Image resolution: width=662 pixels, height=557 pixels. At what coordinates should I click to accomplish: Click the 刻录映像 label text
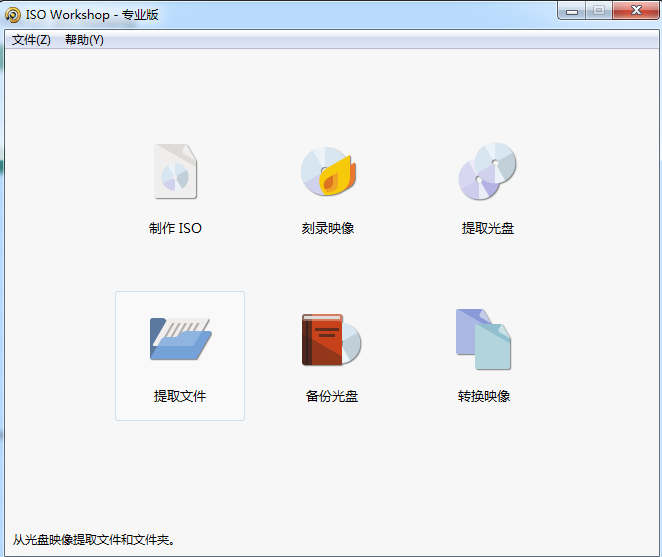coord(328,228)
